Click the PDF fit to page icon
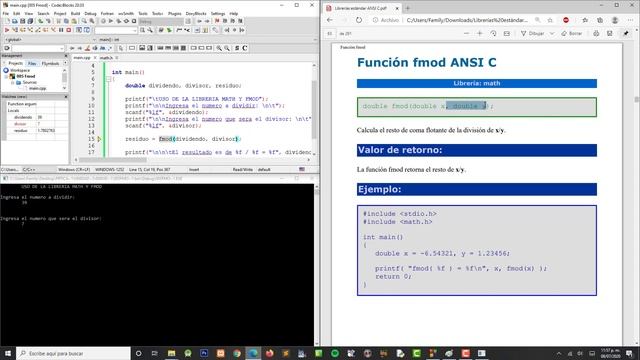This screenshot has height=360, width=640. [x=507, y=33]
